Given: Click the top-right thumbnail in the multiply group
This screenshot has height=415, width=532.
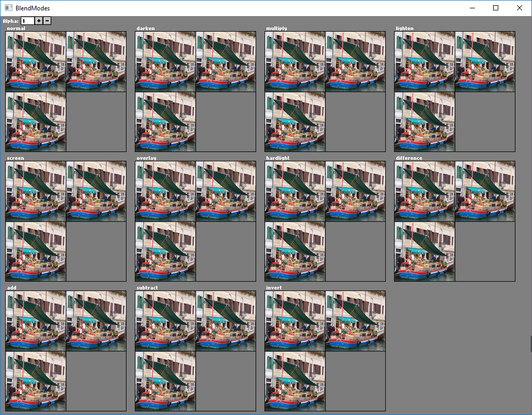Looking at the screenshot, I should 355,61.
